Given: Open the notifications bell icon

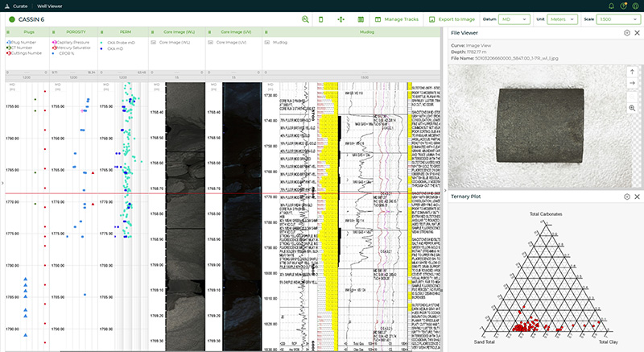Looking at the screenshot, I should [611, 5].
